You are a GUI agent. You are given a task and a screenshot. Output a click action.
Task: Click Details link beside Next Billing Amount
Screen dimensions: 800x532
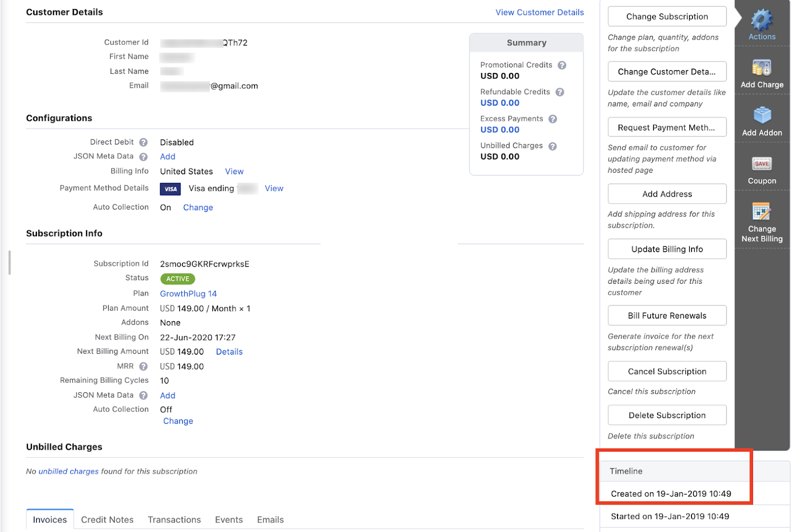[x=229, y=352]
